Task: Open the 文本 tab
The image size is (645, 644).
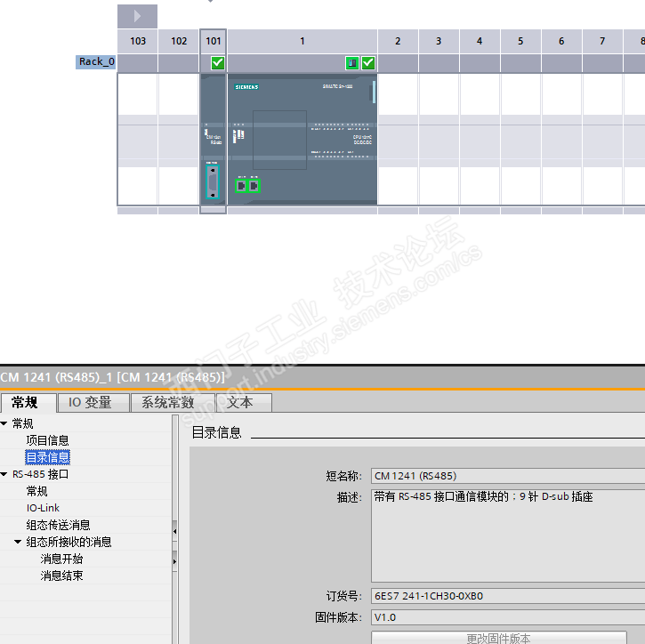Action: (x=244, y=403)
